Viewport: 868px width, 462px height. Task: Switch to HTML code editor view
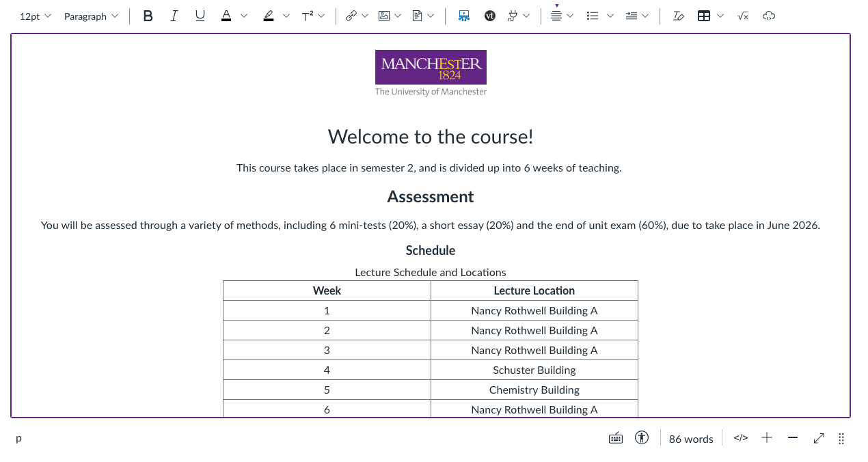click(740, 438)
